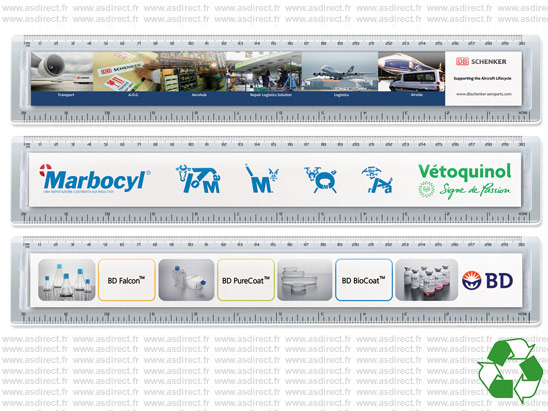548x411 pixels.
Task: Click the 'Repair Logistics Solution' caption
Action: [x=271, y=95]
